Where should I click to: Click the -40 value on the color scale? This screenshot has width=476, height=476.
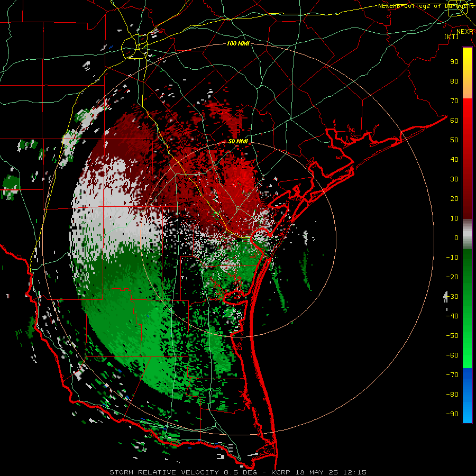(x=452, y=316)
